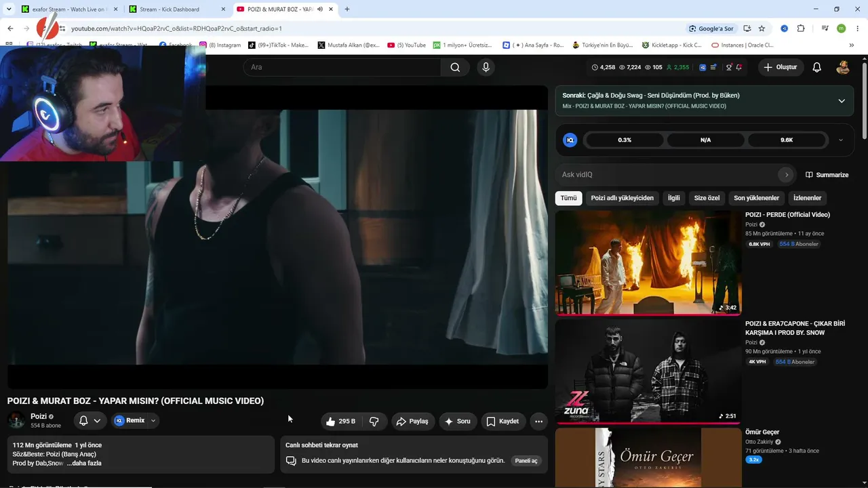Click the YouTube search magnifier button

(455, 67)
